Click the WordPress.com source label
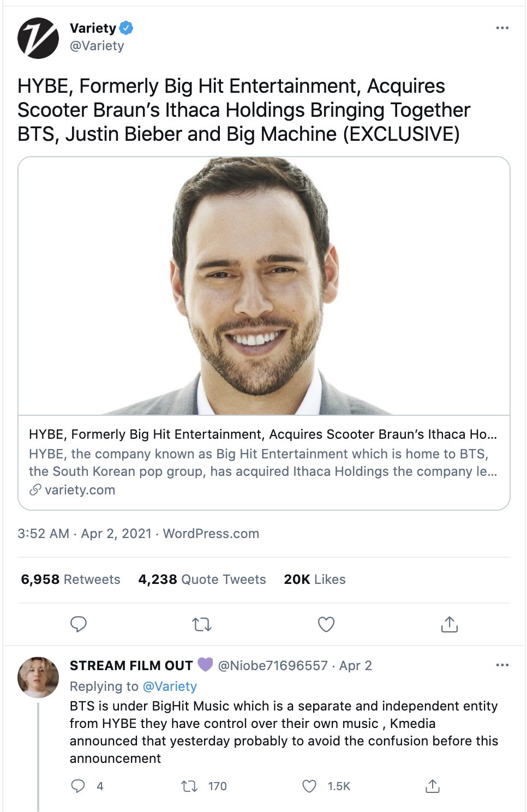Viewport: 527px width, 812px height. coord(211,534)
